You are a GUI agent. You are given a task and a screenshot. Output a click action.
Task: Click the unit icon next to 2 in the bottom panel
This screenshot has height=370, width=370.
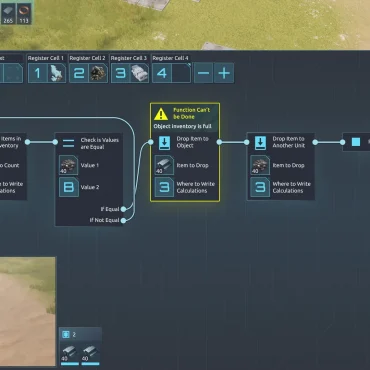click(x=66, y=334)
